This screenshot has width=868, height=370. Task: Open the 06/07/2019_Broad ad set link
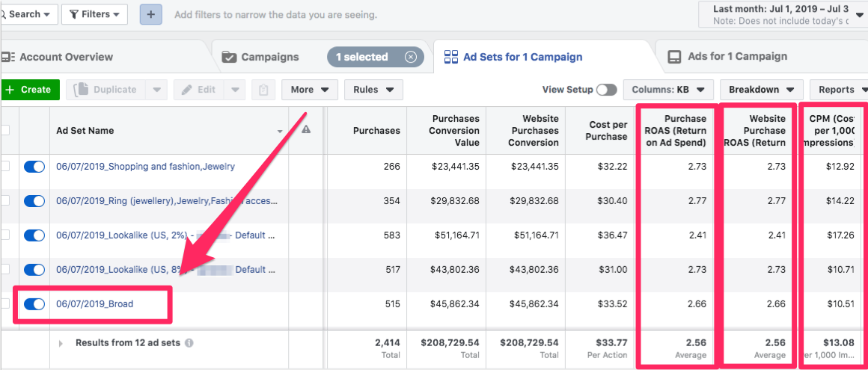[94, 304]
